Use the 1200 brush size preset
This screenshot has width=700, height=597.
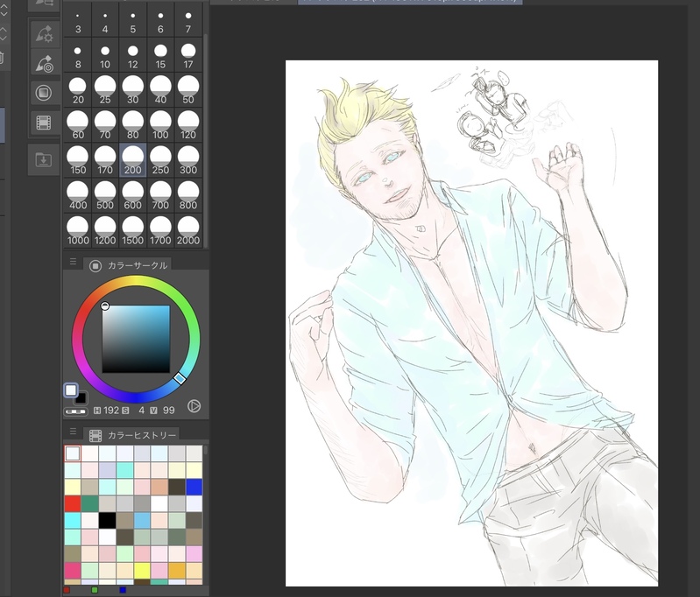pyautogui.click(x=105, y=231)
